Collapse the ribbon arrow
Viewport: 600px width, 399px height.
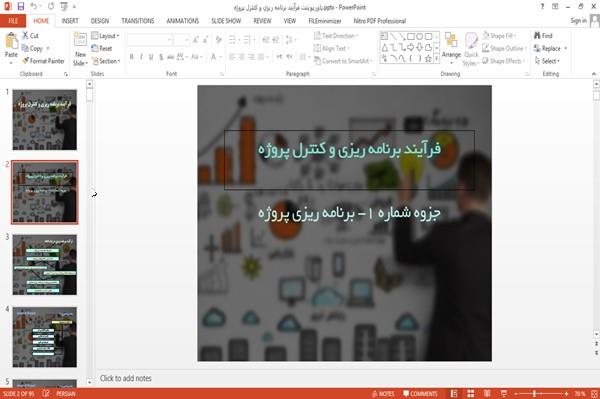593,74
